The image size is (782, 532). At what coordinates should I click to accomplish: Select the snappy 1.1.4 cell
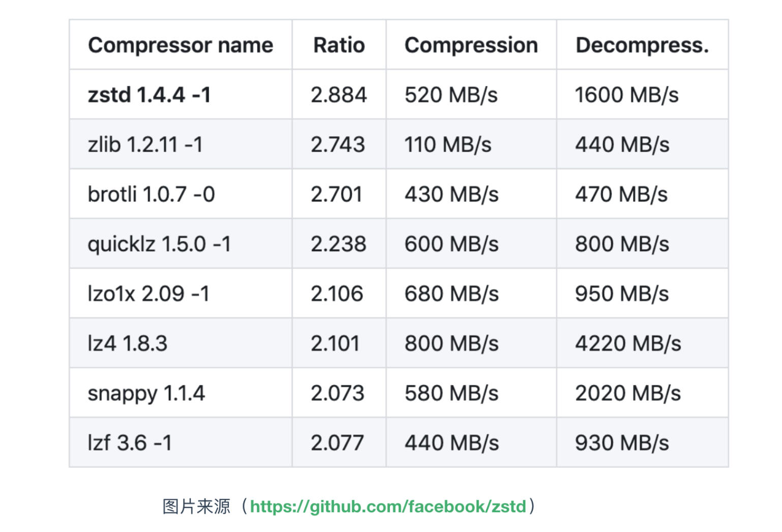click(x=181, y=393)
